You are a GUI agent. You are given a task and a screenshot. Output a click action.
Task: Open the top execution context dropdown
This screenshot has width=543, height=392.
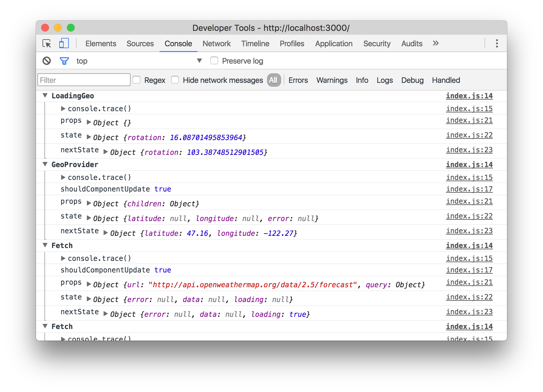pyautogui.click(x=139, y=61)
